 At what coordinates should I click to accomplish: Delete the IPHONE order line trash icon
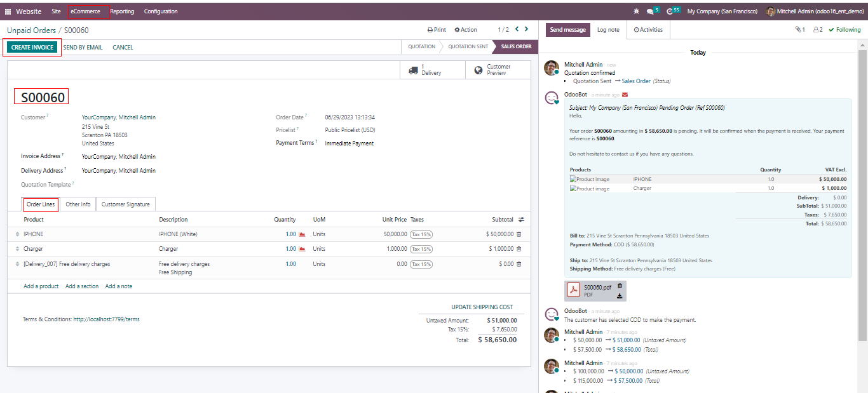[x=519, y=234]
